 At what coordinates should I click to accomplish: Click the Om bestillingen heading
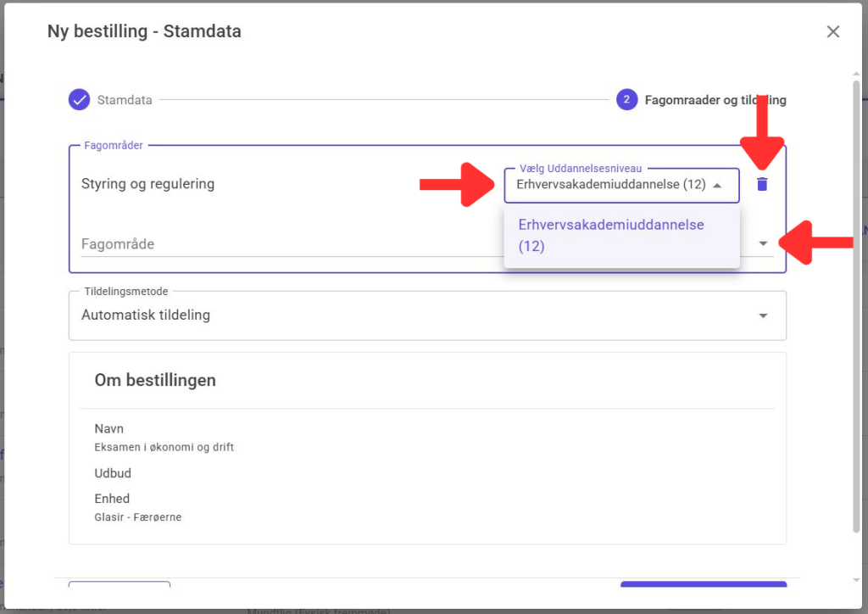pyautogui.click(x=155, y=381)
